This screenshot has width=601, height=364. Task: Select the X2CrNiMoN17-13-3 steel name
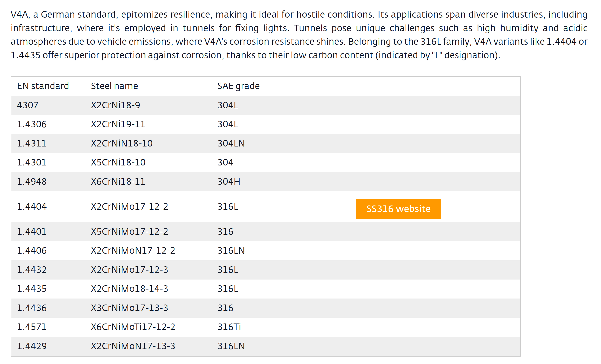click(x=133, y=346)
